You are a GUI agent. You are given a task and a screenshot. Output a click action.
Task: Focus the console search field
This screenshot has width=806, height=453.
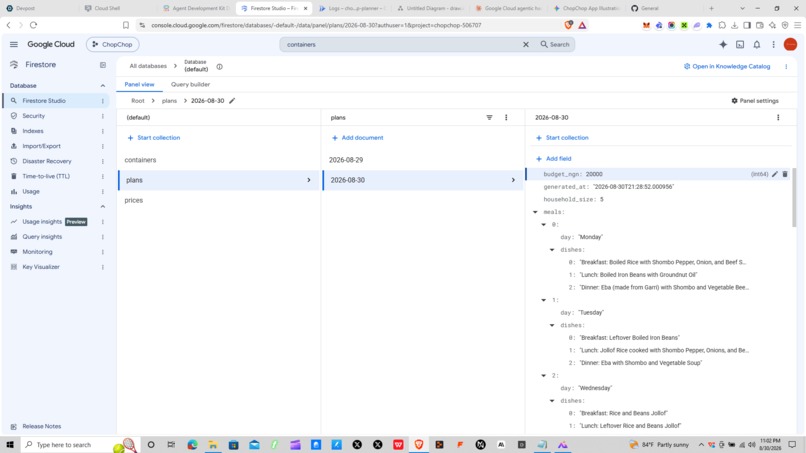point(401,45)
